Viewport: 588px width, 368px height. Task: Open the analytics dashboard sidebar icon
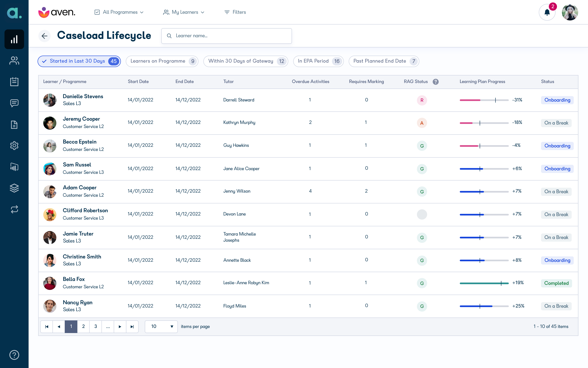click(x=14, y=39)
